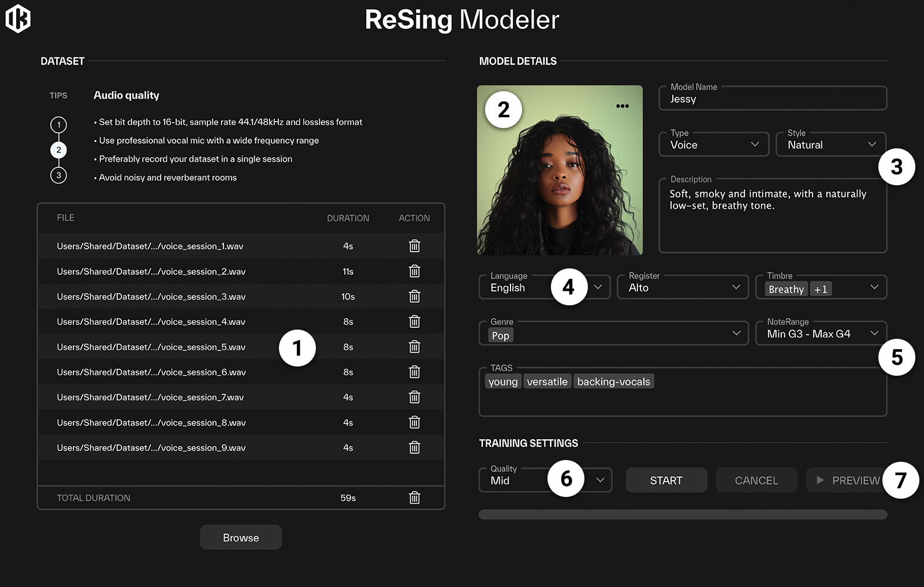Toggle the backing-vocals tag
924x587 pixels.
tap(613, 381)
